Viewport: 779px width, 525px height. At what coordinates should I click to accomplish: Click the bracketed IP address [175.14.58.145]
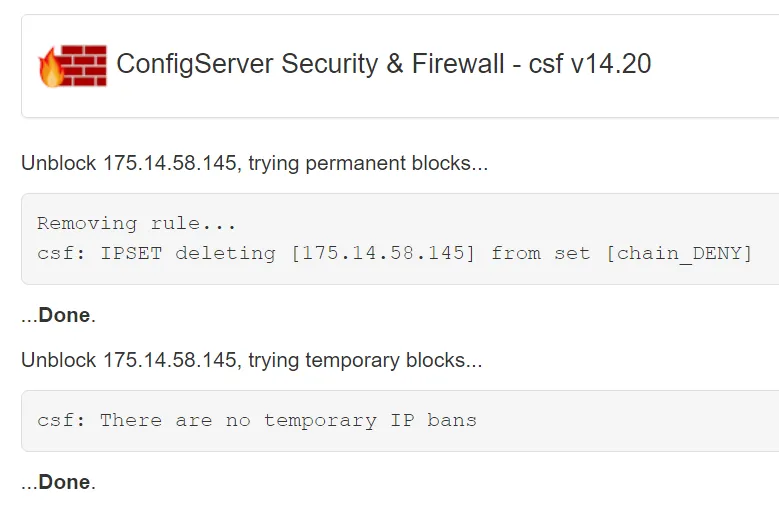coord(383,253)
